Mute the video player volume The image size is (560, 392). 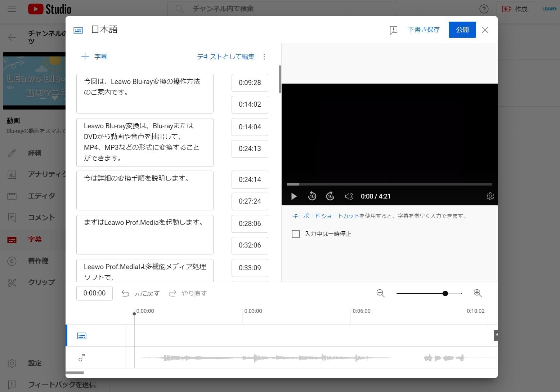pyautogui.click(x=349, y=196)
